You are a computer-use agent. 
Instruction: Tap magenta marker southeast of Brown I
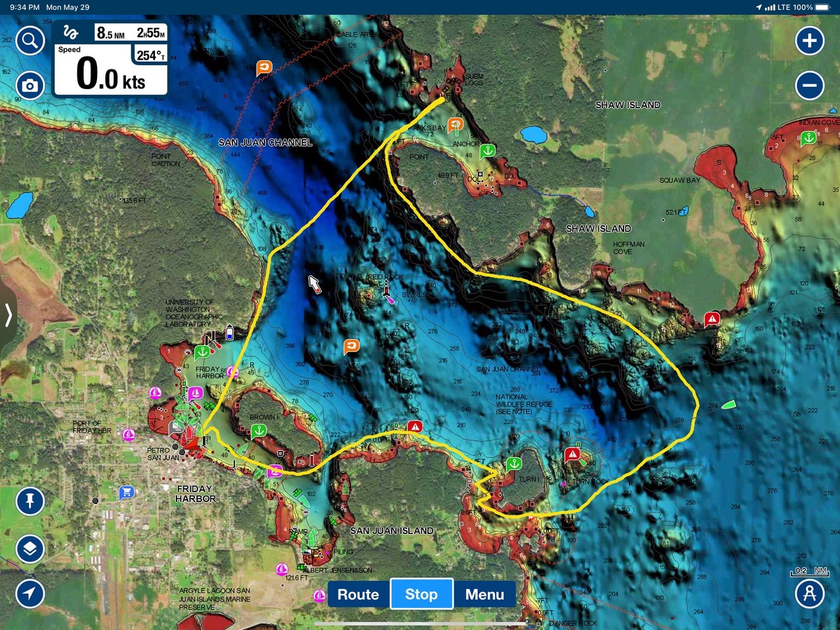click(275, 471)
